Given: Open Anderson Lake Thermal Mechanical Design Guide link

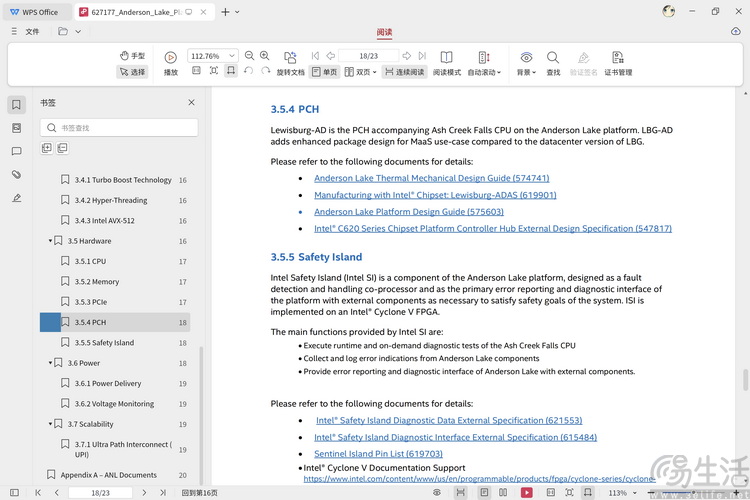Looking at the screenshot, I should 431,178.
